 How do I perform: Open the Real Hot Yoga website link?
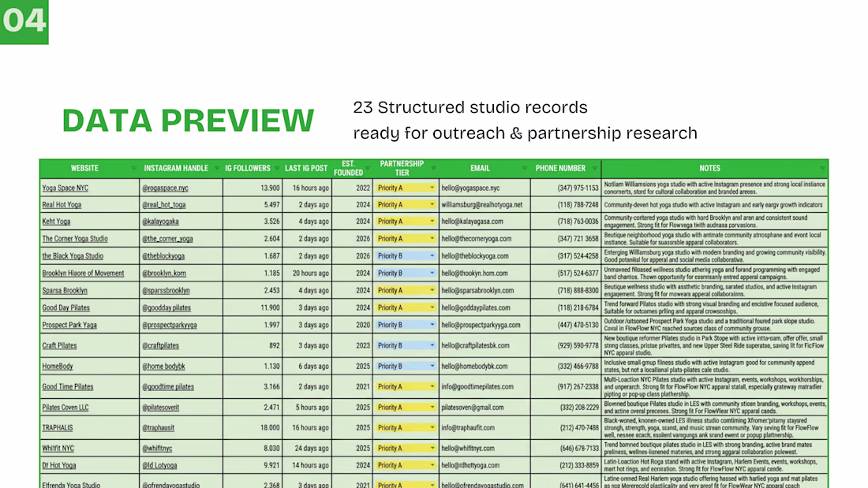point(62,205)
